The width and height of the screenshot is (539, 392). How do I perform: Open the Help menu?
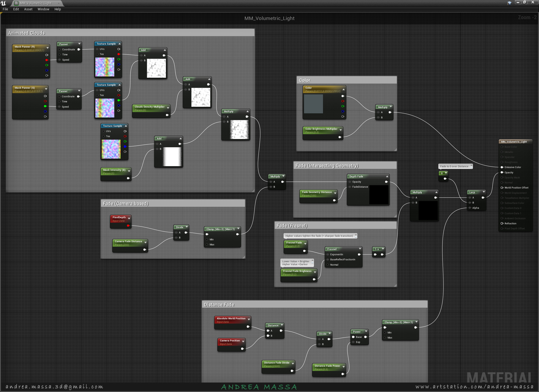pos(58,9)
